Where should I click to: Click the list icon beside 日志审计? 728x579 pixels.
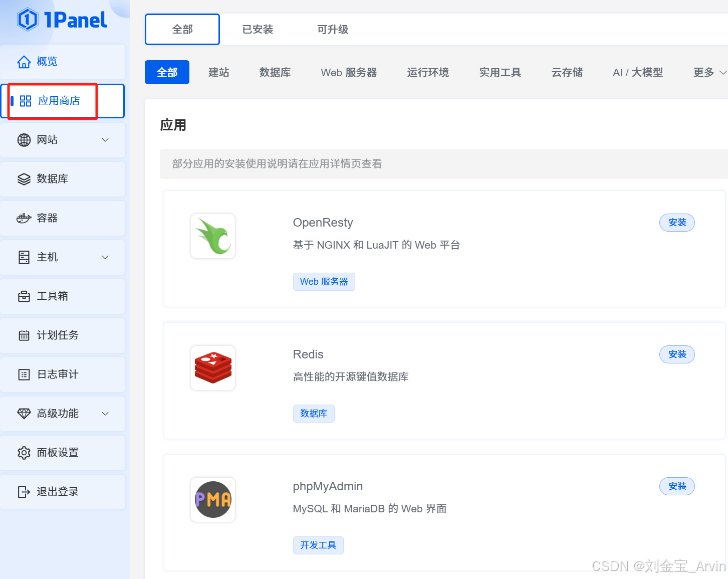(x=24, y=374)
